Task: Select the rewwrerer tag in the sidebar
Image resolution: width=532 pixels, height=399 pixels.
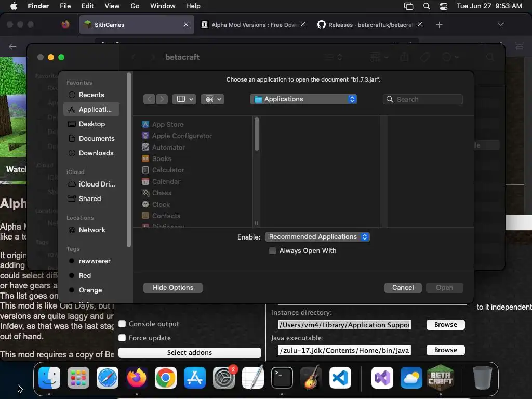Action: (91, 261)
